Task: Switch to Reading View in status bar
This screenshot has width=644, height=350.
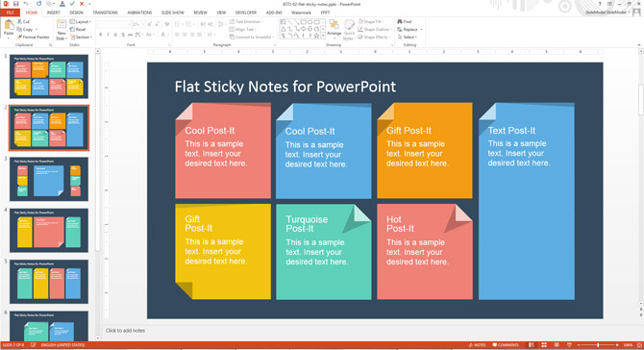Action: tap(557, 344)
